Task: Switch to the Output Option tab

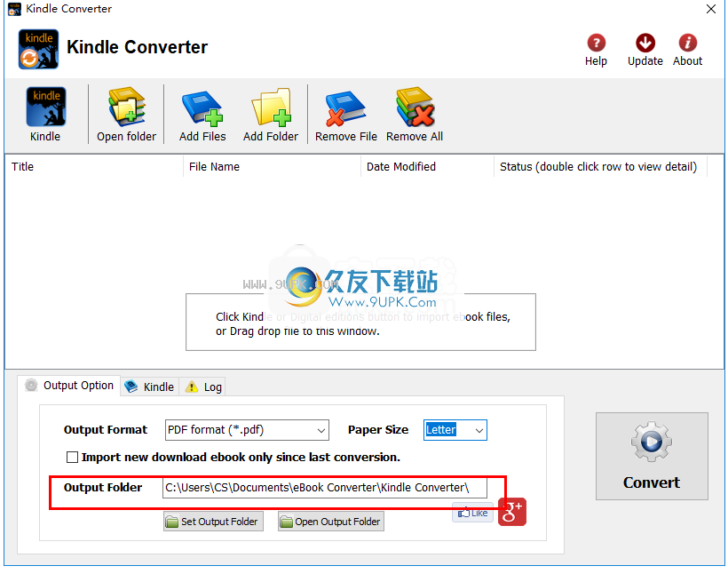Action: tap(69, 386)
